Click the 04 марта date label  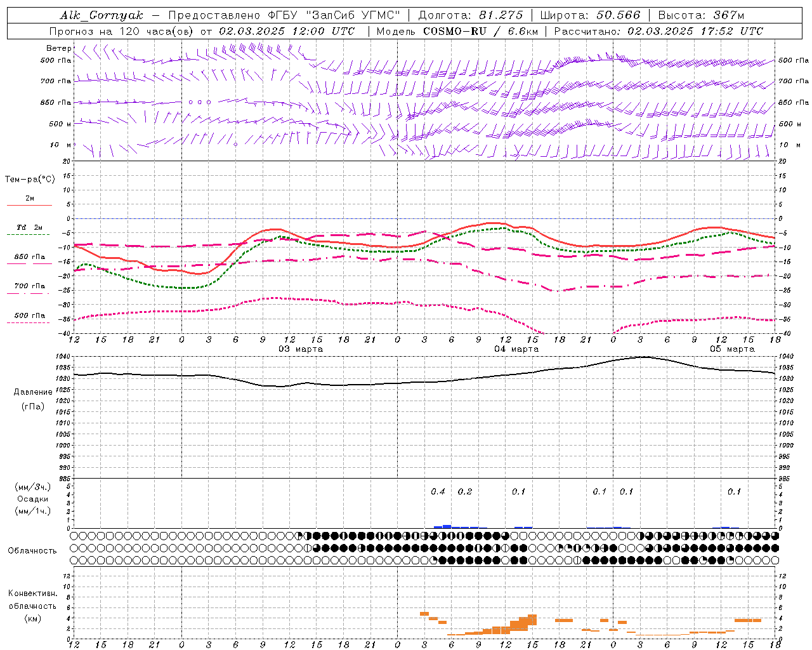click(516, 349)
